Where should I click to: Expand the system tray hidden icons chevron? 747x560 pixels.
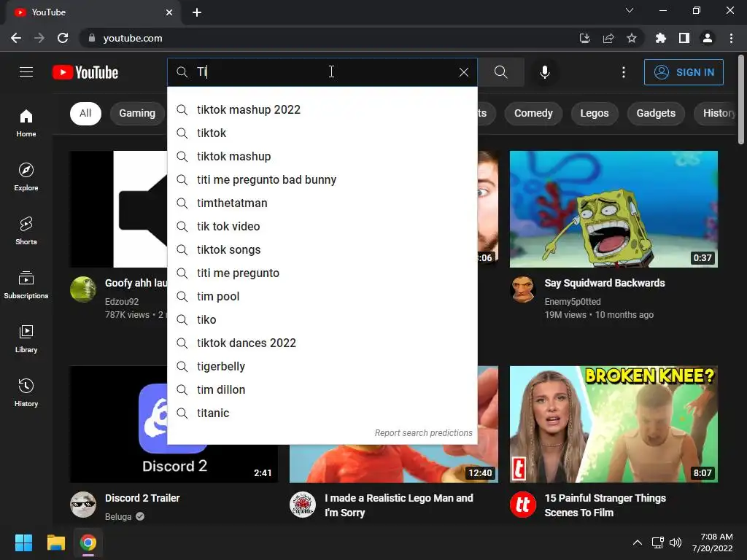pyautogui.click(x=637, y=542)
